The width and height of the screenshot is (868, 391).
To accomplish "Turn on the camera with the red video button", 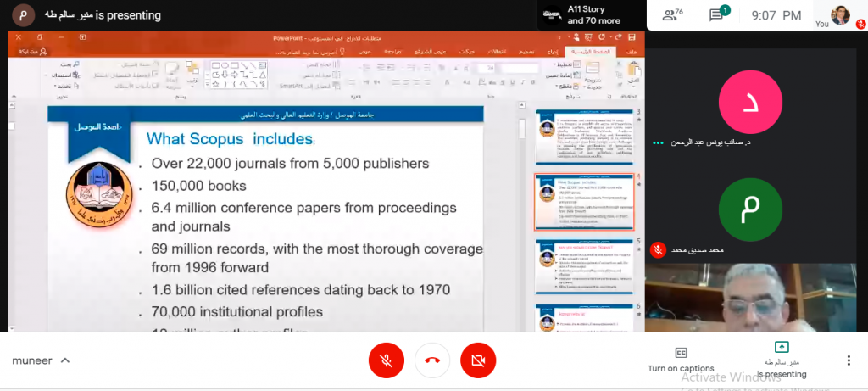I will click(478, 360).
